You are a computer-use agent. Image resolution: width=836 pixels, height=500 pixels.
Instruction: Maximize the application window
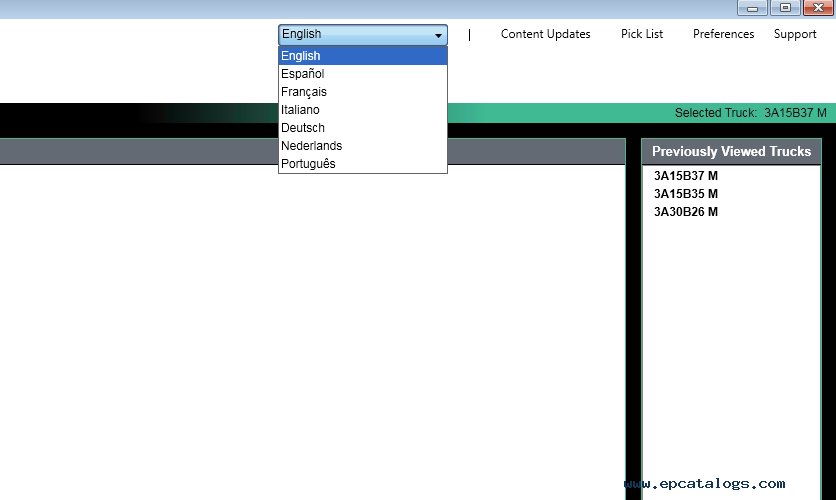(x=784, y=8)
